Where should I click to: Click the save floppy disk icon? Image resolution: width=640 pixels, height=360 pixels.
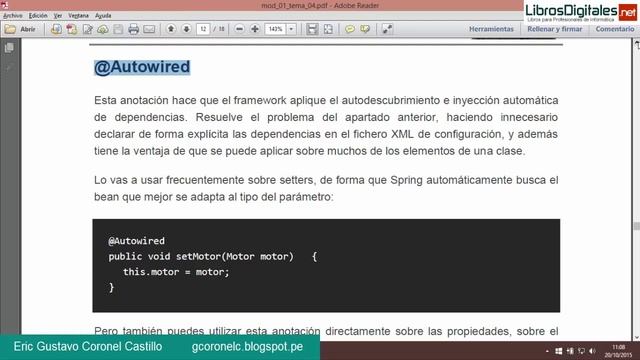point(118,29)
